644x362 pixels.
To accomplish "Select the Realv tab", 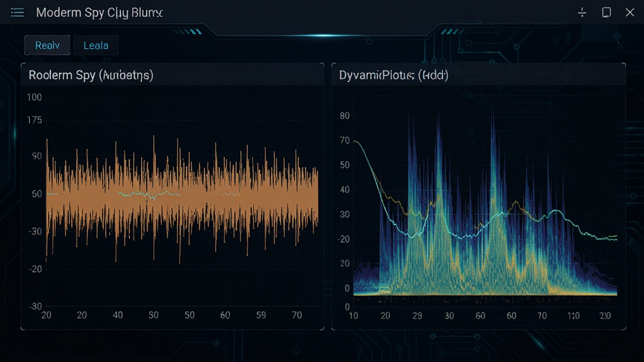I will click(47, 45).
